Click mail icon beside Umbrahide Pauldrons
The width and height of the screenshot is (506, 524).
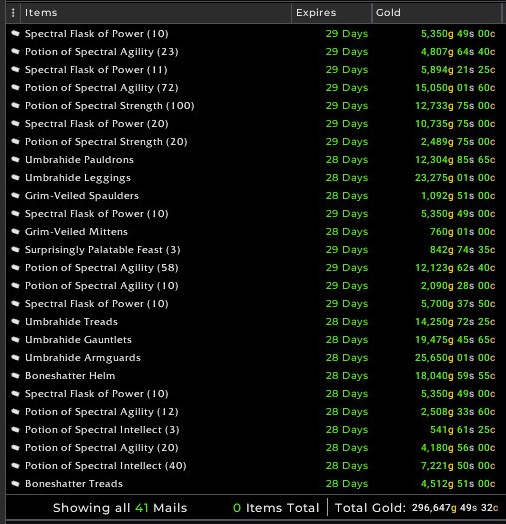[15, 159]
